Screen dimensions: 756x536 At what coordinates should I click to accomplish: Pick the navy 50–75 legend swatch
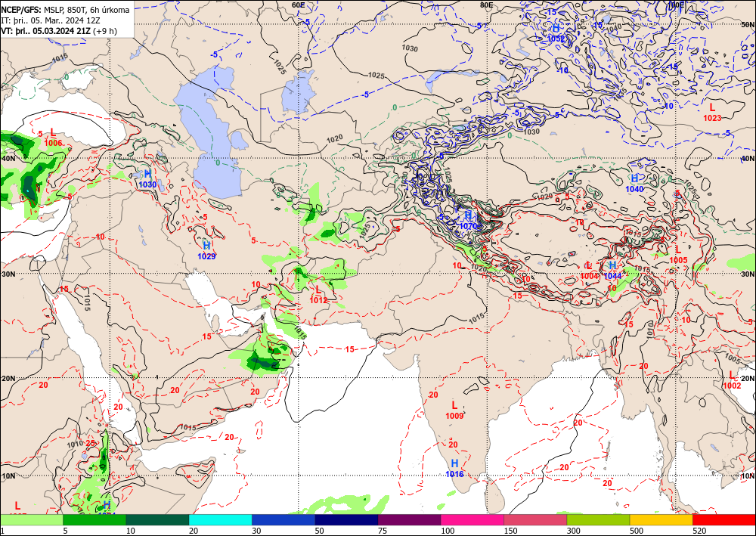pos(347,519)
